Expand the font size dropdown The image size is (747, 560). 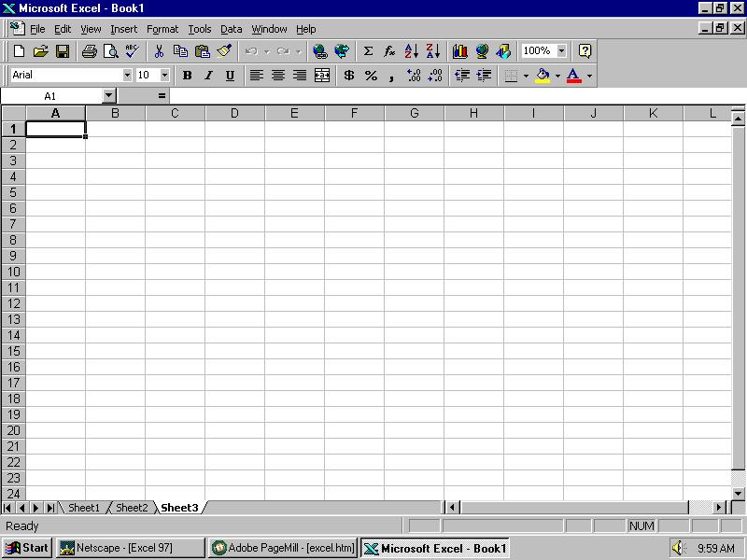164,76
